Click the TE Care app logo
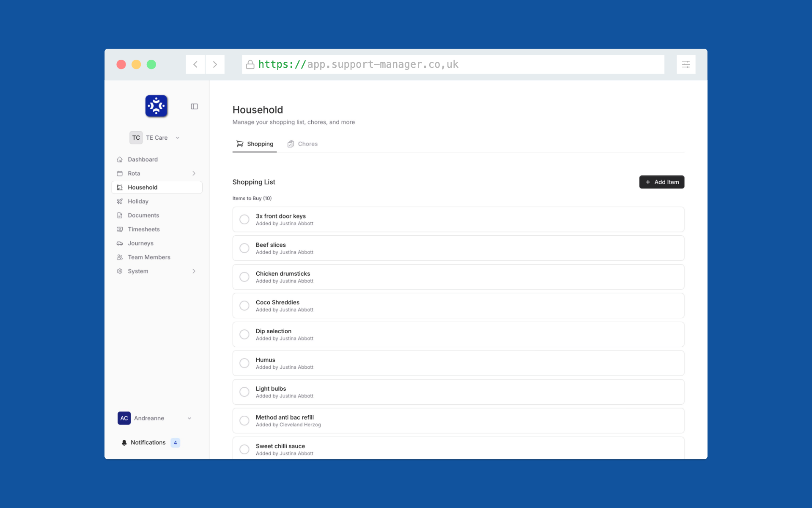The image size is (812, 508). 156,106
